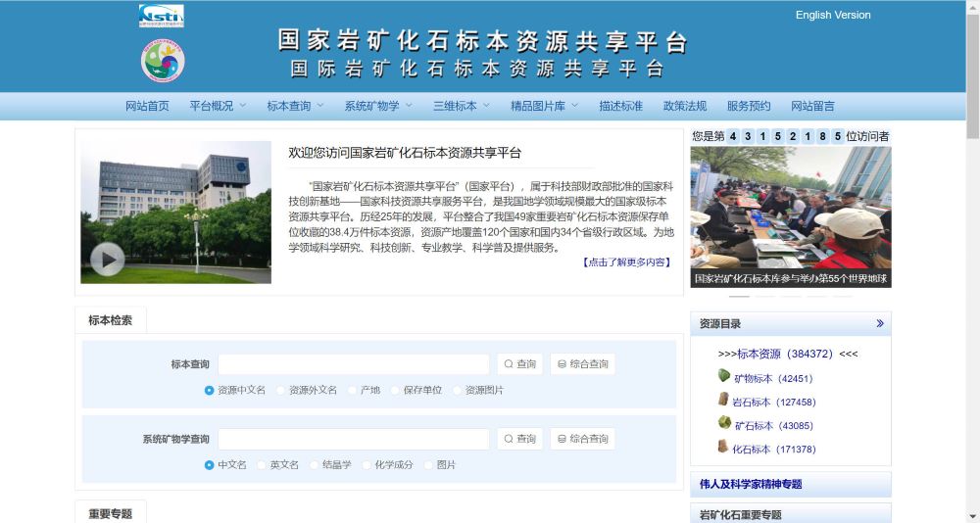Open the 平台概况 dropdown menu

(218, 106)
